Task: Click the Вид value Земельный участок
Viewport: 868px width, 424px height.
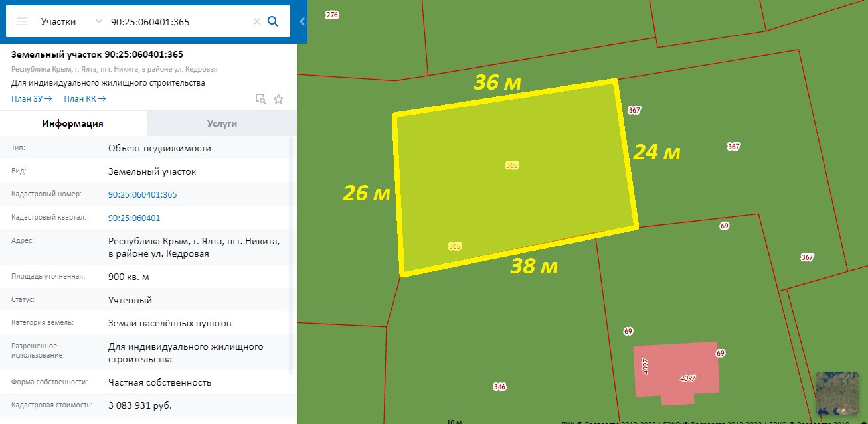Action: click(152, 171)
